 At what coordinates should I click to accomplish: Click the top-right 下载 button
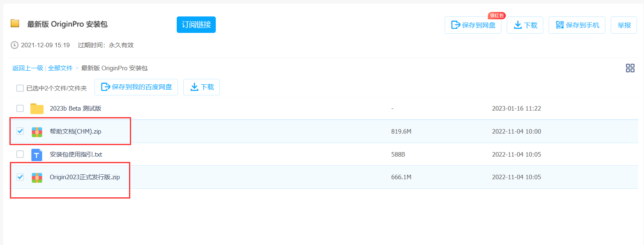[x=525, y=25]
